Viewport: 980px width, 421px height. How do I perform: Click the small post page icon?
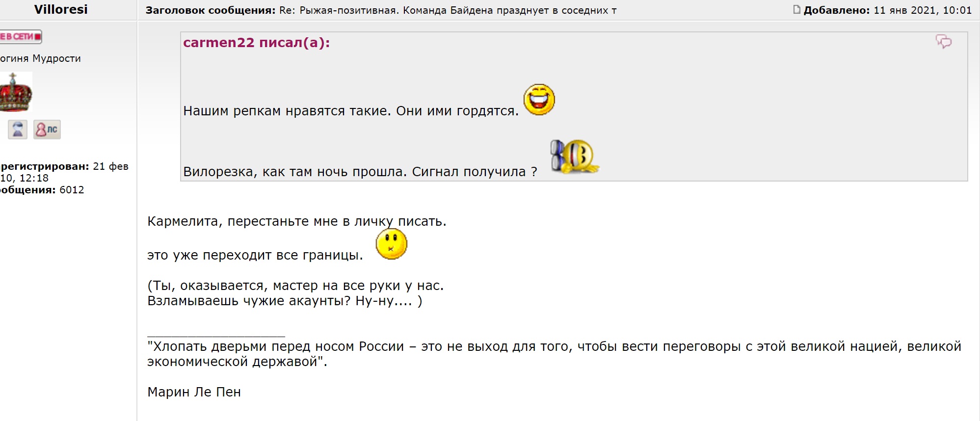tap(796, 10)
